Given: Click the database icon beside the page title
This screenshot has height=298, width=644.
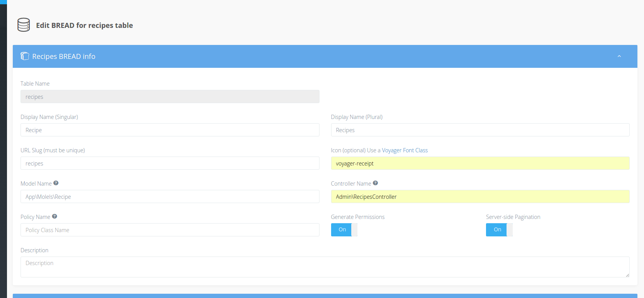Looking at the screenshot, I should 24,25.
